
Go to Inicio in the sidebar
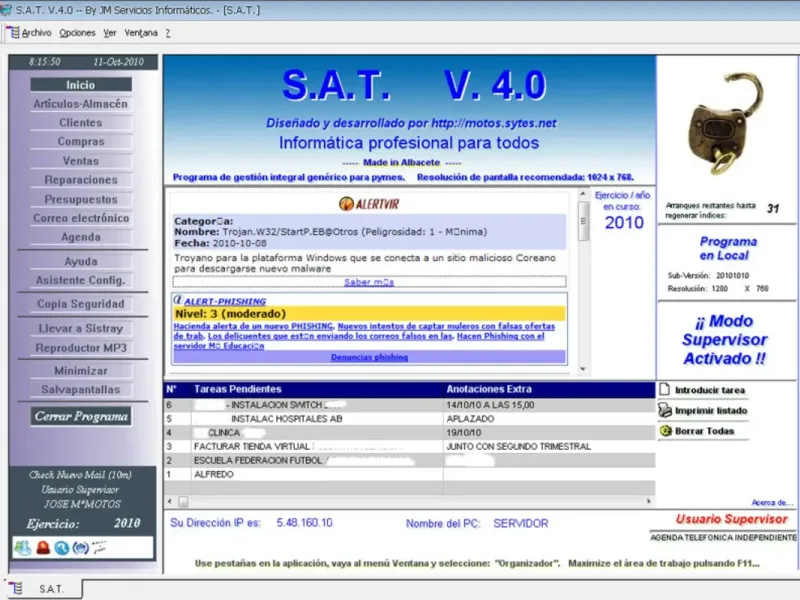tap(81, 85)
